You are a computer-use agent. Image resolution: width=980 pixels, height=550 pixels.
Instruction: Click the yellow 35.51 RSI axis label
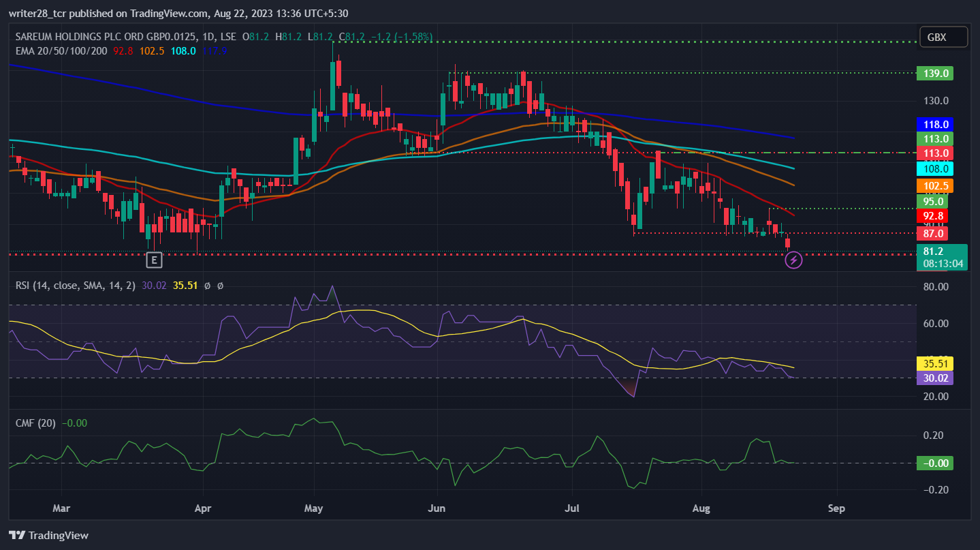point(934,363)
